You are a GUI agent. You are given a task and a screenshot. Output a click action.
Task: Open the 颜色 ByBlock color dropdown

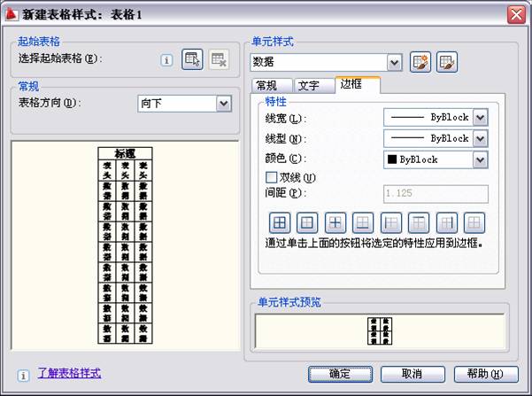click(481, 159)
